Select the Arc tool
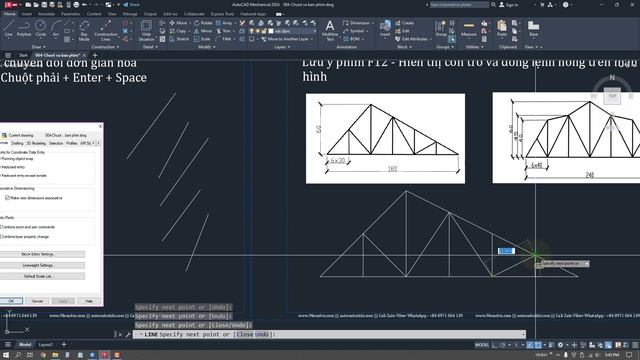Viewport: 640px width, 360px height. click(x=56, y=29)
